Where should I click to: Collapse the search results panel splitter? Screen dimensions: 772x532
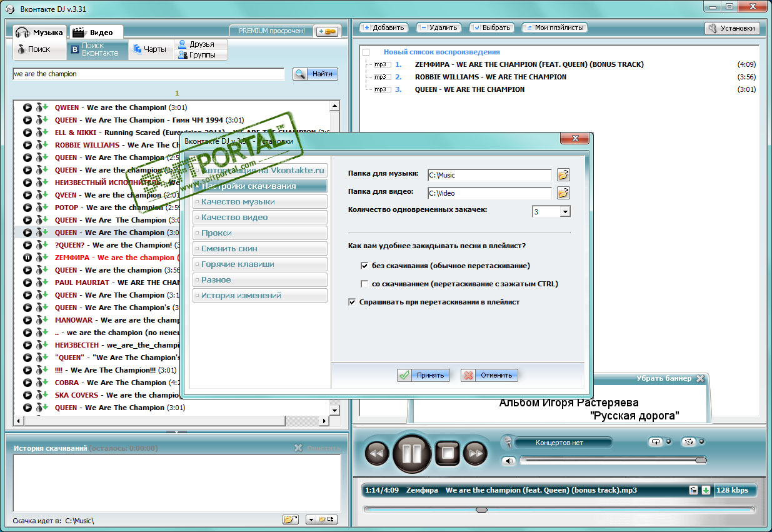pos(176,432)
